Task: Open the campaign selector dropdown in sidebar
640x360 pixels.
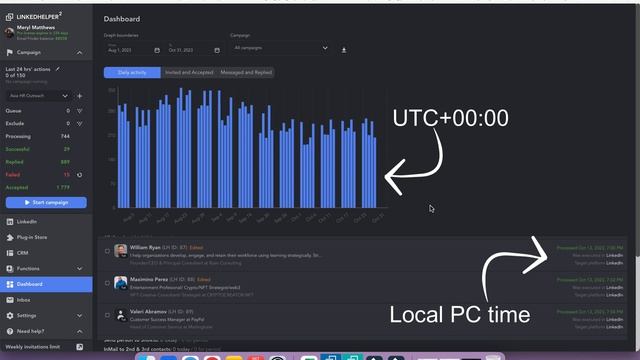Action: pyautogui.click(x=39, y=96)
